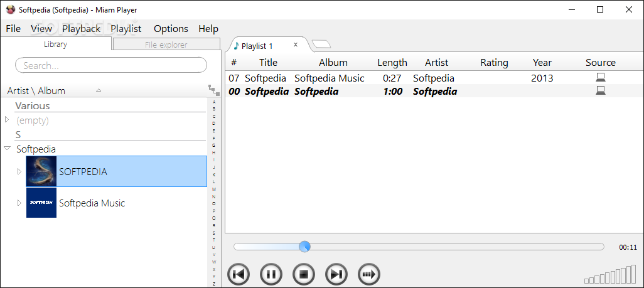Viewport: 644px width, 288px height.
Task: Click the seek slider handle
Action: click(304, 247)
